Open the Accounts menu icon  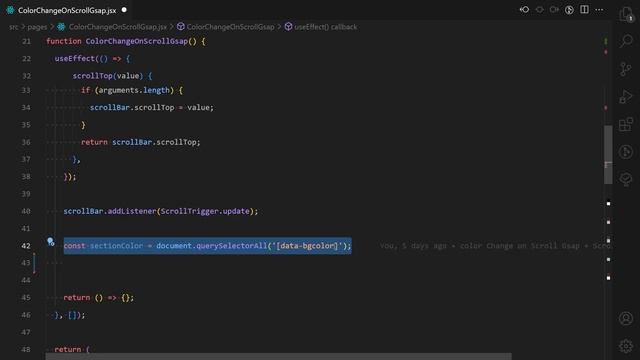click(x=626, y=318)
